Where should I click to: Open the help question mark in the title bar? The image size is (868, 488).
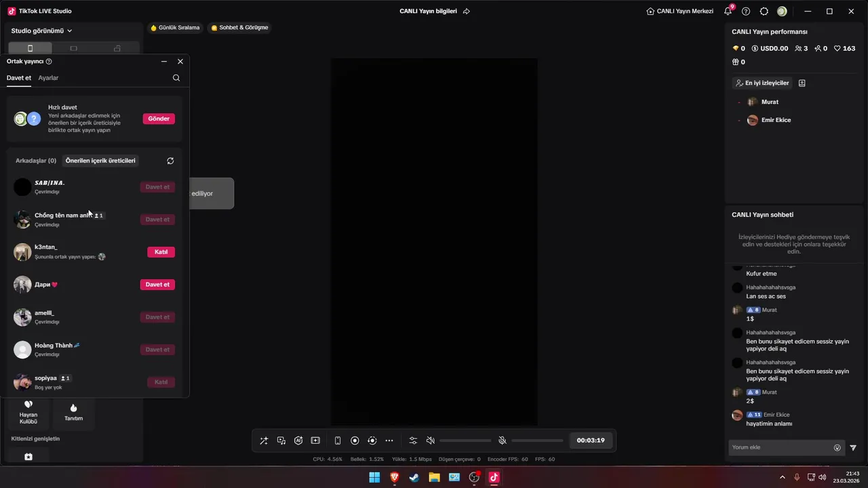click(x=746, y=12)
